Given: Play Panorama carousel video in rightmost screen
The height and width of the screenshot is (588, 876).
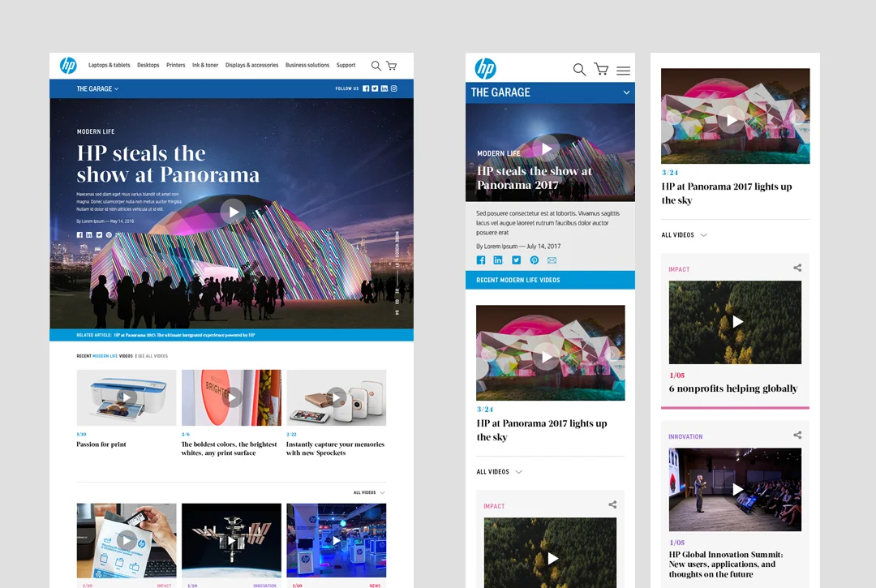Looking at the screenshot, I should (x=732, y=119).
